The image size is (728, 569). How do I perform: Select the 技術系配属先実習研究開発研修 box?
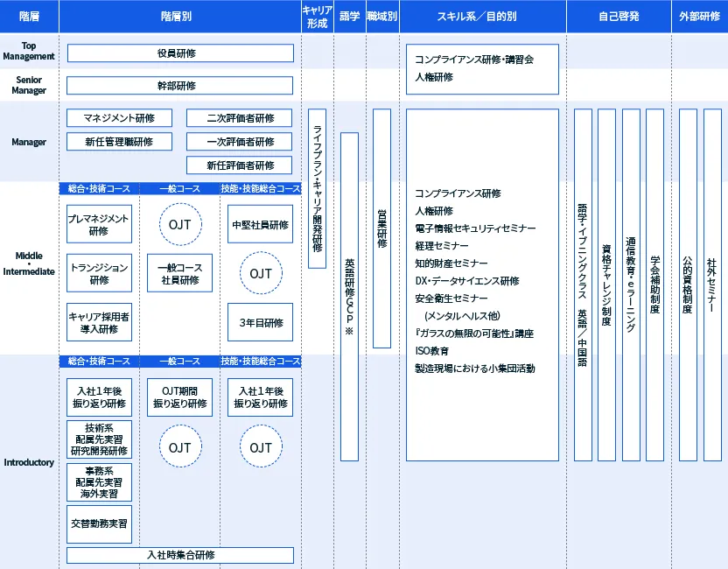point(99,439)
